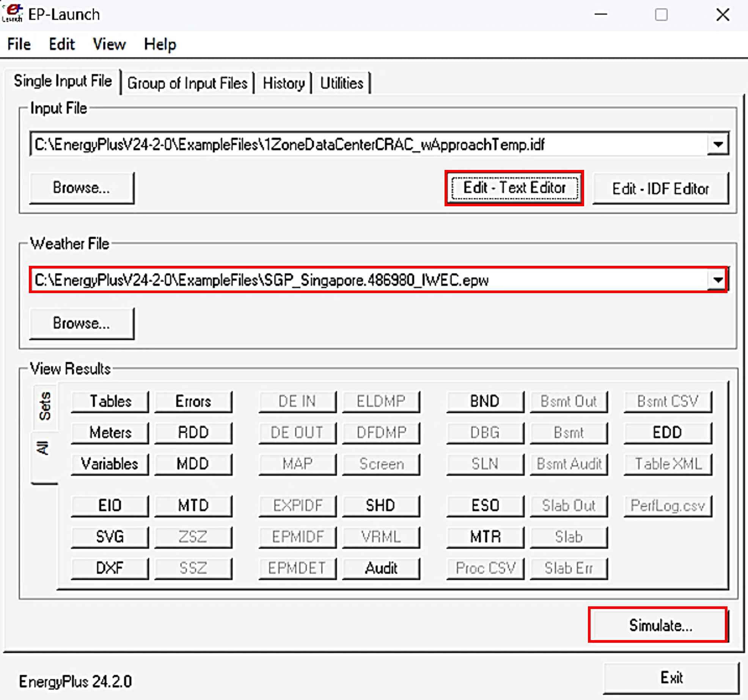The width and height of the screenshot is (748, 700).
Task: Browse for a weather file
Action: pos(82,323)
